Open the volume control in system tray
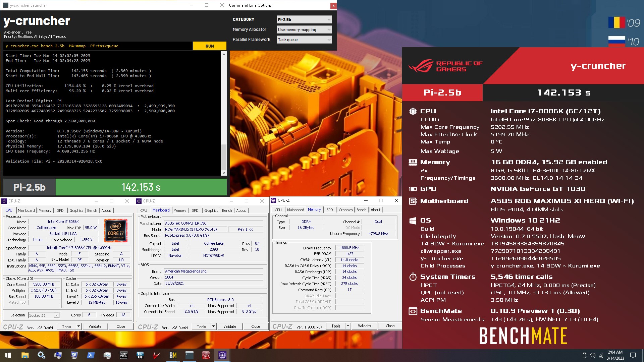 [x=593, y=355]
